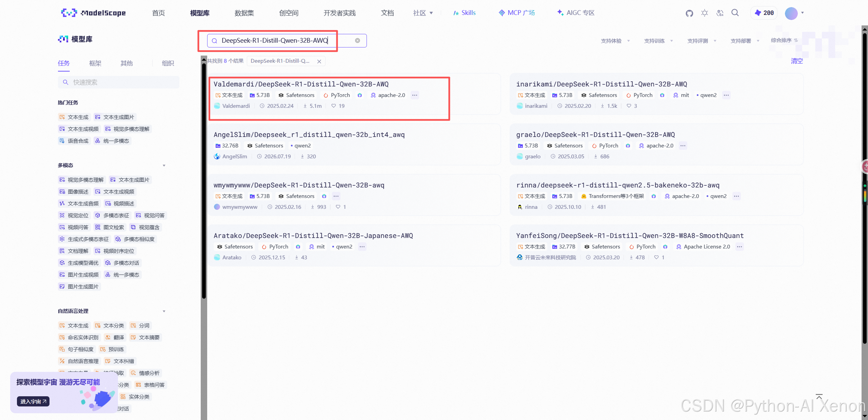
Task: Open the YanfeiSong W8A8-SmoothQuant model
Action: coord(630,236)
